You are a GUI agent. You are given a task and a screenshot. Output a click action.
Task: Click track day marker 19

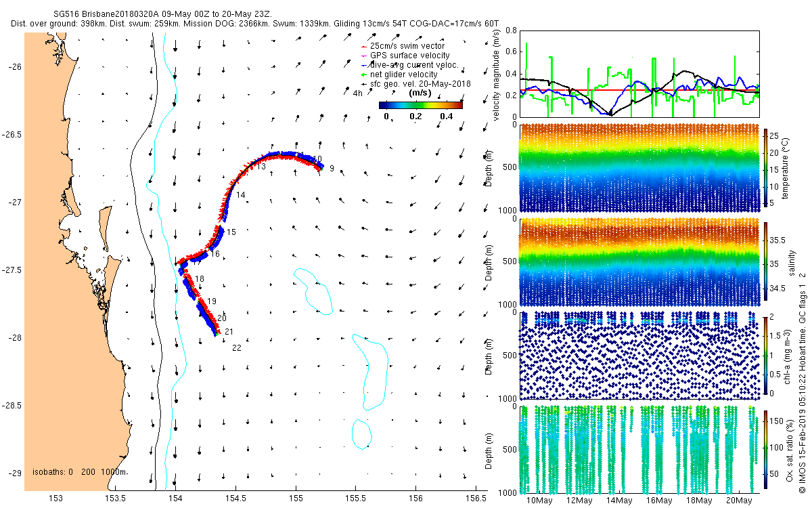point(212,301)
